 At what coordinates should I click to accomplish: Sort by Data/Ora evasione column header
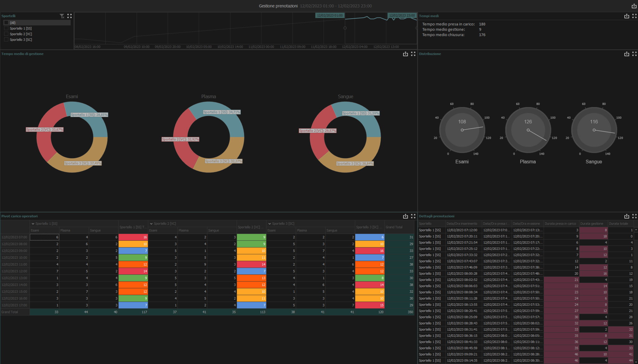point(527,224)
